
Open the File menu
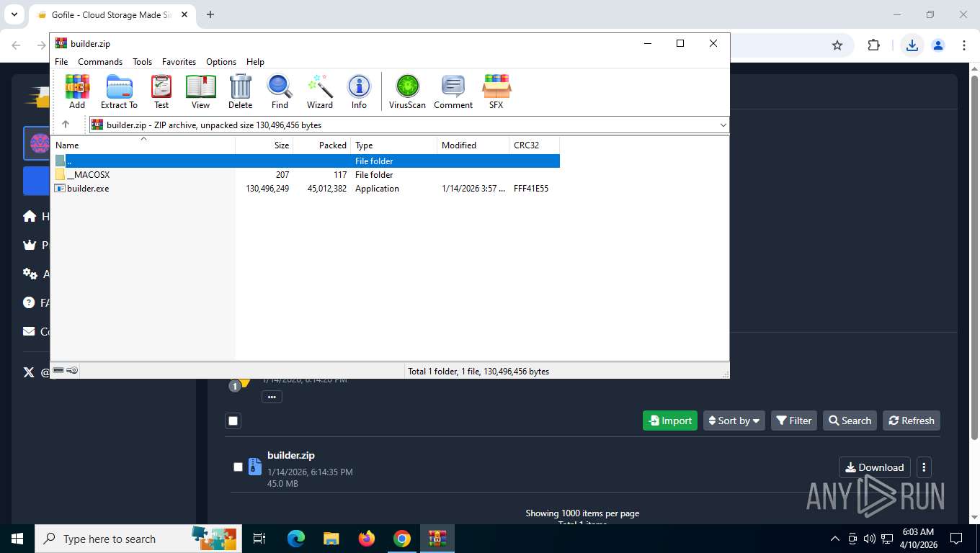[x=61, y=62]
